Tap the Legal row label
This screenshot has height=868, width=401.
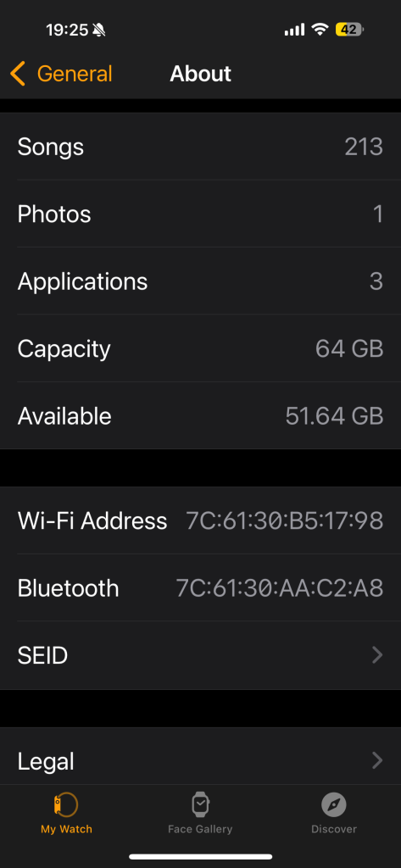(46, 762)
